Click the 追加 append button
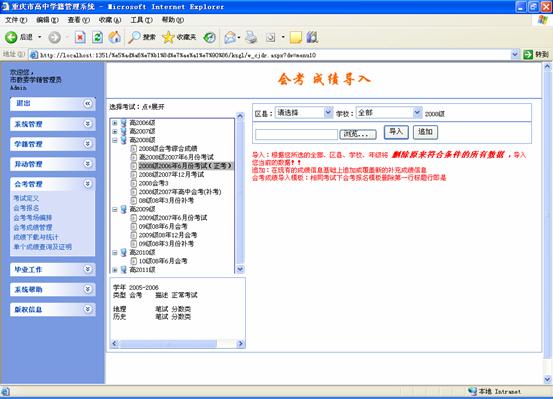This screenshot has height=399, width=553. [425, 132]
